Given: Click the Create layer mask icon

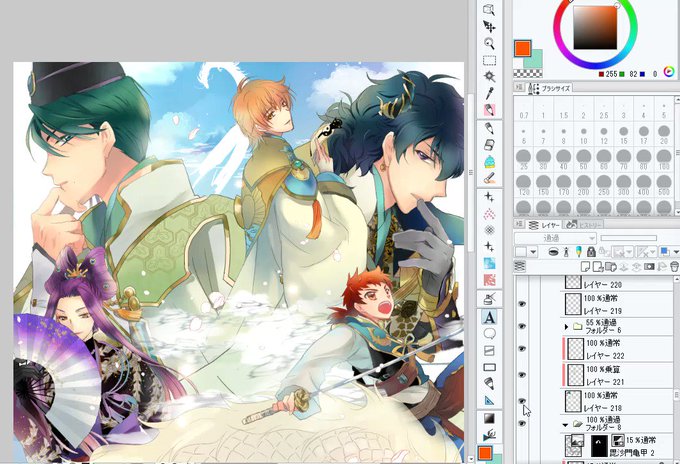Looking at the screenshot, I should (x=649, y=266).
